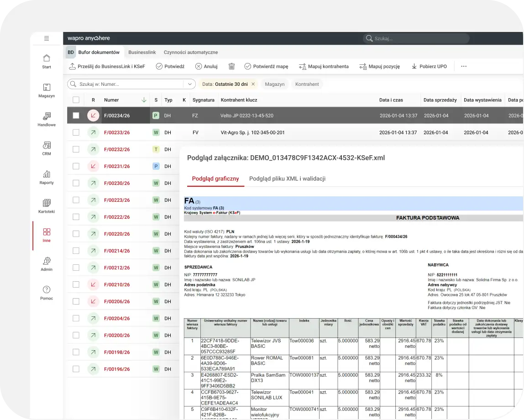Expand the search field dropdown arrow
This screenshot has height=420, width=524.
tap(189, 84)
